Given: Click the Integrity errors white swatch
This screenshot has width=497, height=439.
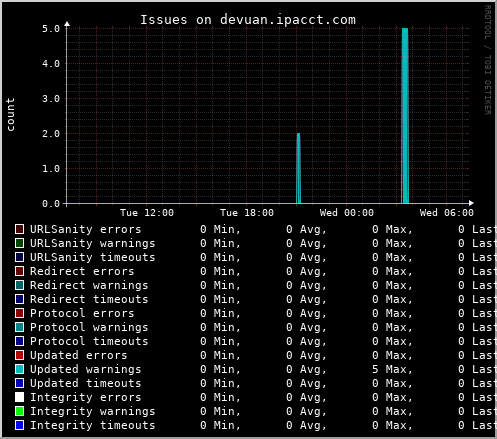Looking at the screenshot, I should coord(20,397).
